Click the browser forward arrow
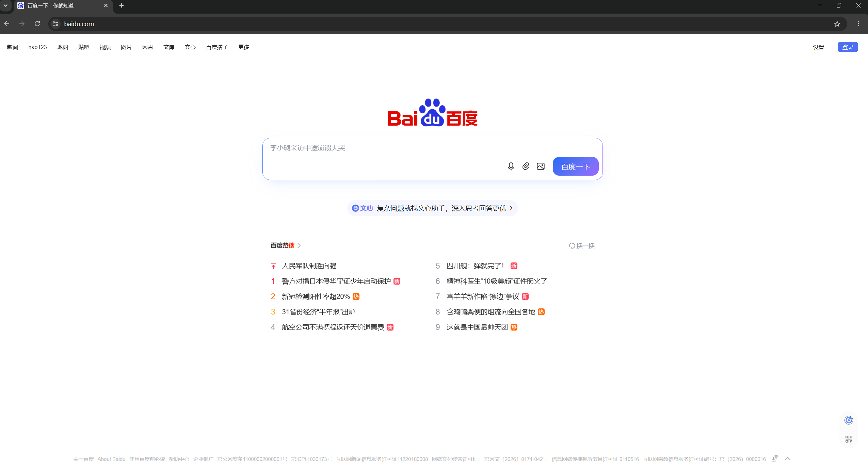Screen dimensions: 868x465 (x=22, y=24)
